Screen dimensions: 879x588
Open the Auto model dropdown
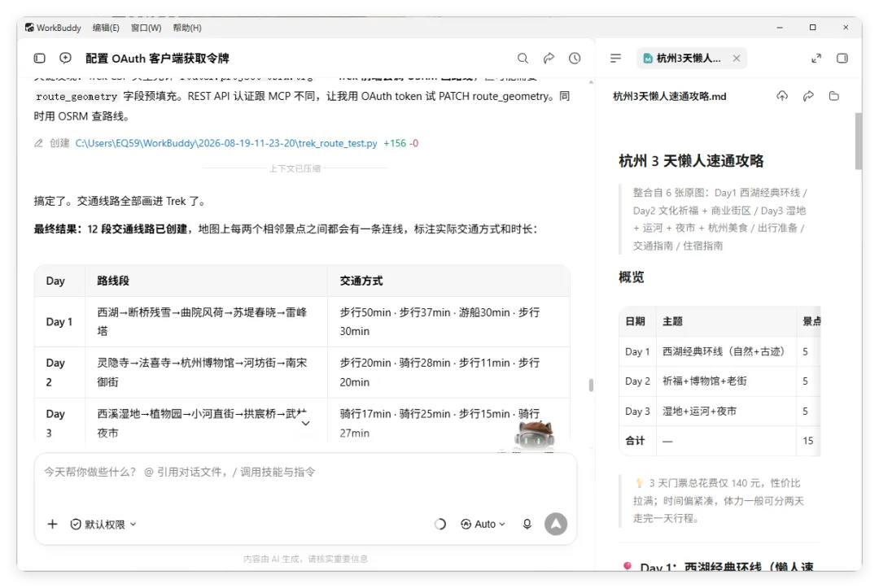click(483, 525)
